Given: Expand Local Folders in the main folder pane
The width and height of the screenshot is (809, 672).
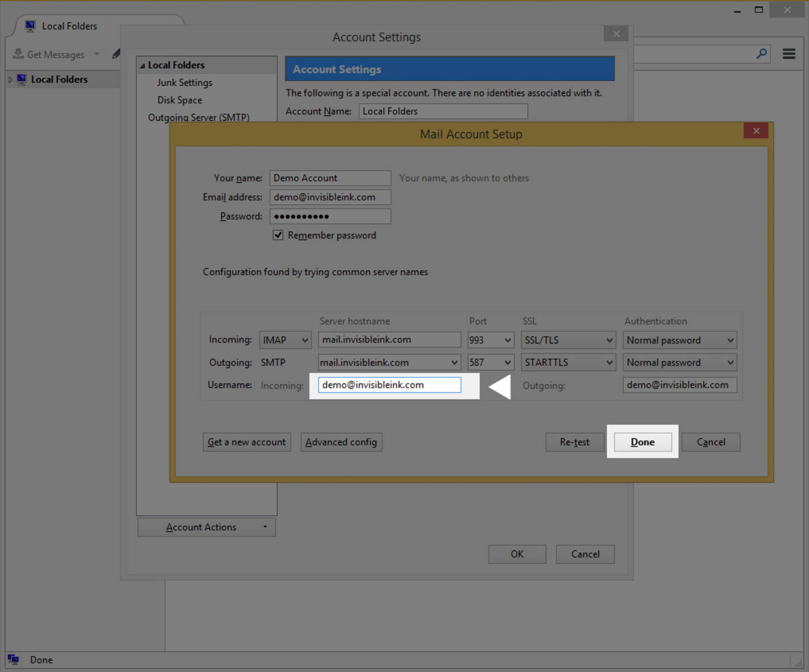Looking at the screenshot, I should click(10, 80).
